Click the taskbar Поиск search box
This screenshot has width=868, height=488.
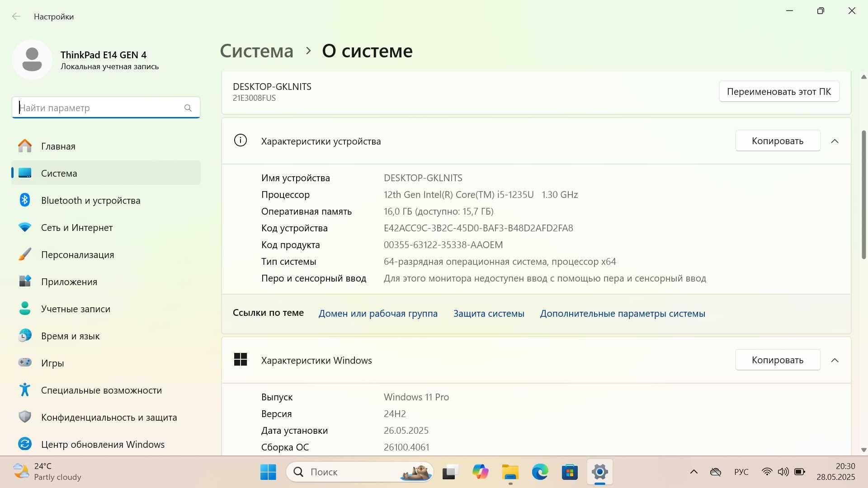click(360, 472)
